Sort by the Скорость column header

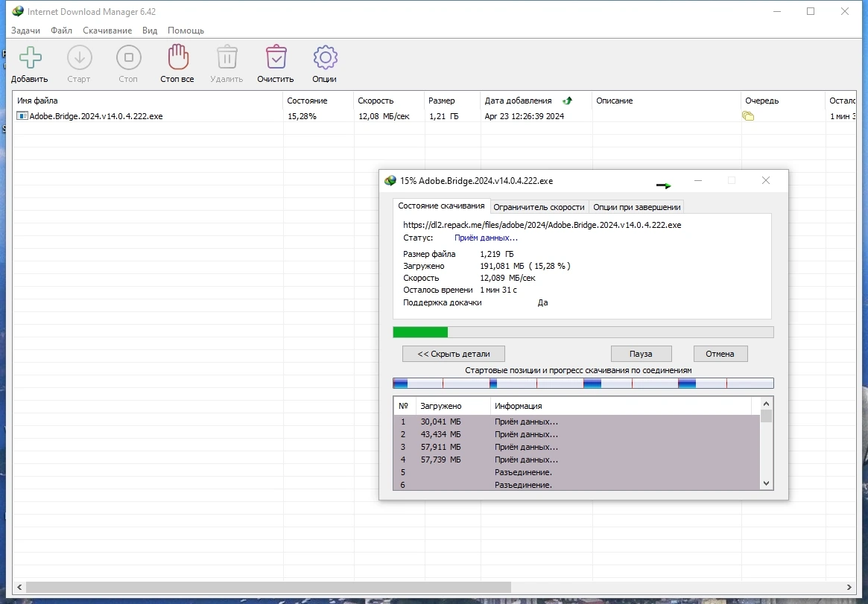pyautogui.click(x=389, y=101)
